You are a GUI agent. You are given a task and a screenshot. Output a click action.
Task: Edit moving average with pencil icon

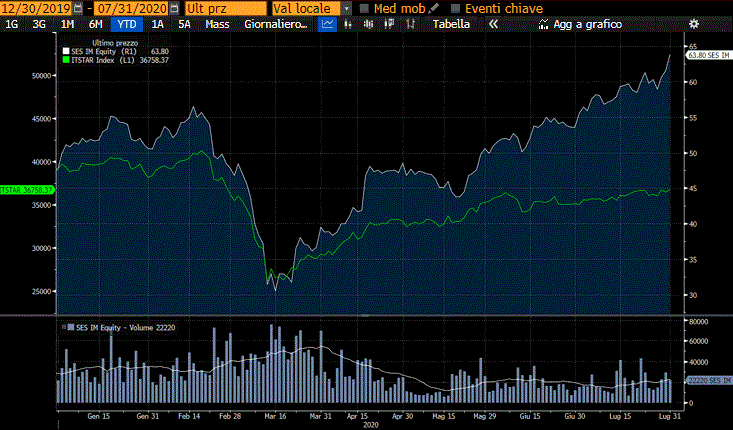pos(434,8)
